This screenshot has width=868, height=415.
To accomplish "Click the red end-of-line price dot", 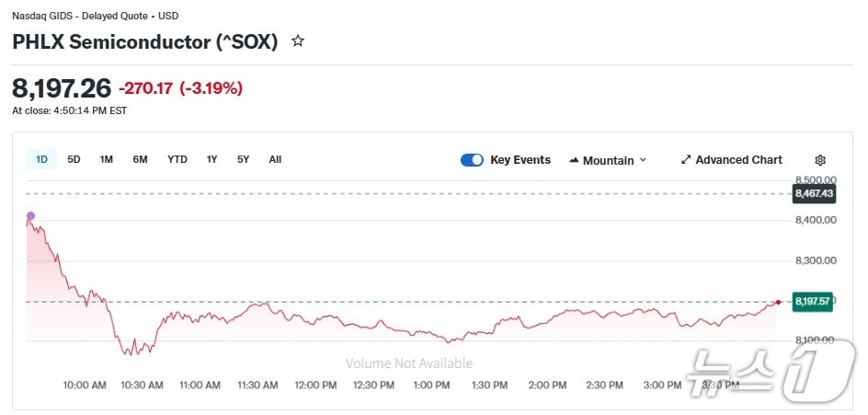I will 779,302.
